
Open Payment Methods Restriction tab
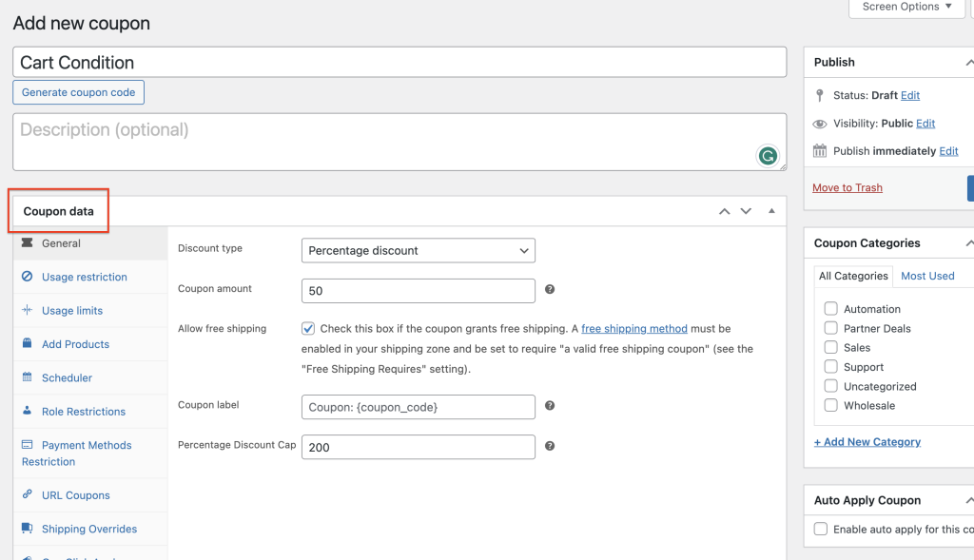(90, 454)
